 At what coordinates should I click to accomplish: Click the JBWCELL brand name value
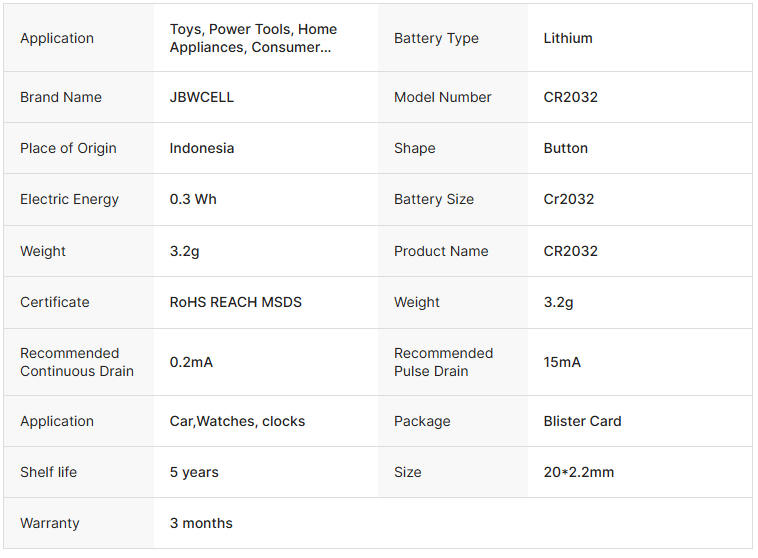tap(201, 97)
